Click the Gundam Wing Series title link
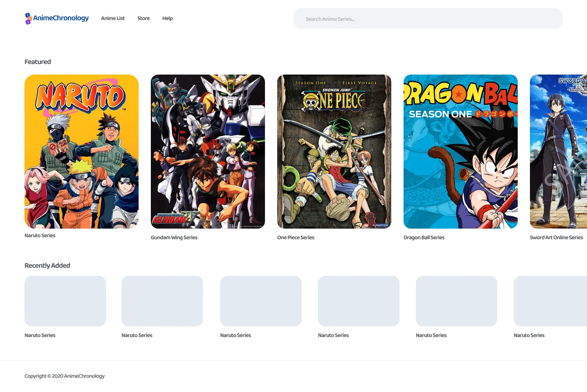The width and height of the screenshot is (587, 392). pos(174,238)
